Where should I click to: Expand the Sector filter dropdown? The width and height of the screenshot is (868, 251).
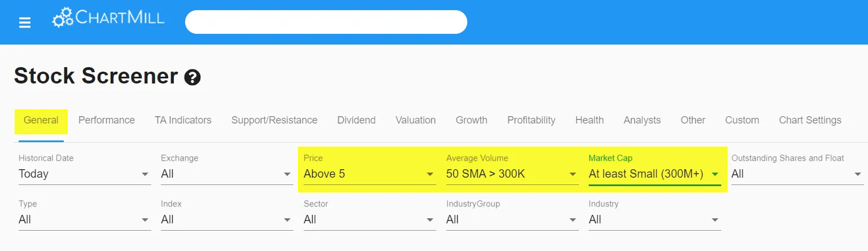[370, 219]
